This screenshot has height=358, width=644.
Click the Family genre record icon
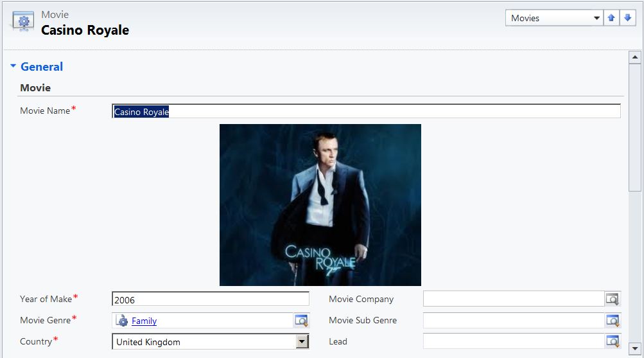(x=122, y=321)
